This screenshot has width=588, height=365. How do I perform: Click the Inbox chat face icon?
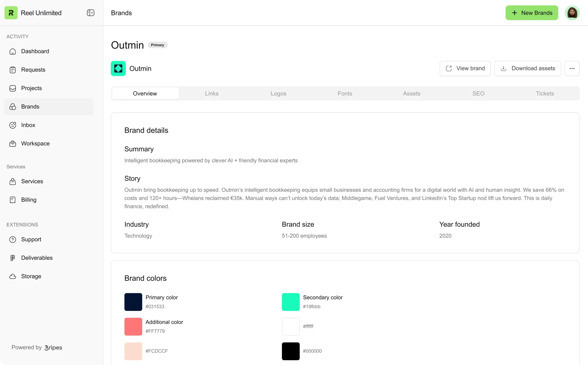pos(13,125)
